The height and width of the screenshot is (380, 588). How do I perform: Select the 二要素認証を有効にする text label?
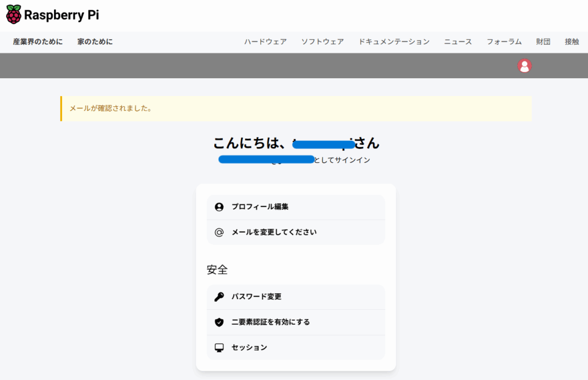tap(270, 322)
